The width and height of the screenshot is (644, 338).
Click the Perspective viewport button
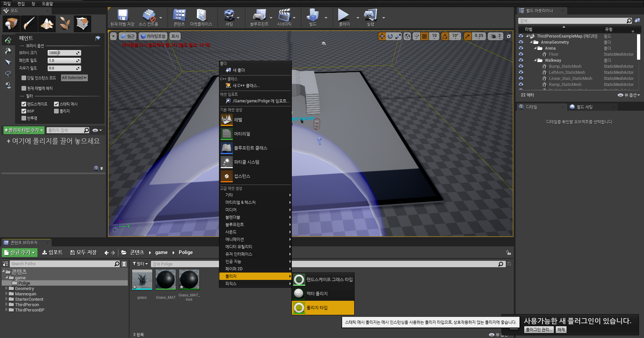(x=127, y=36)
